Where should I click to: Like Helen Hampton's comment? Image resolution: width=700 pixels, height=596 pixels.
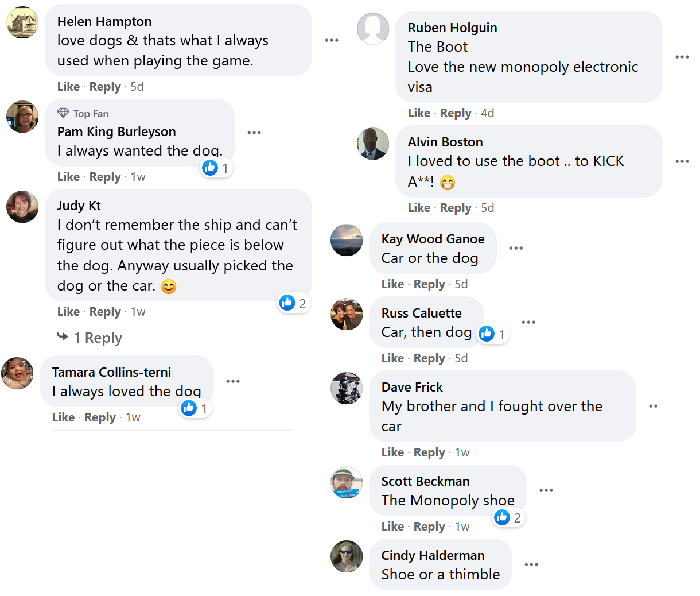pyautogui.click(x=68, y=87)
